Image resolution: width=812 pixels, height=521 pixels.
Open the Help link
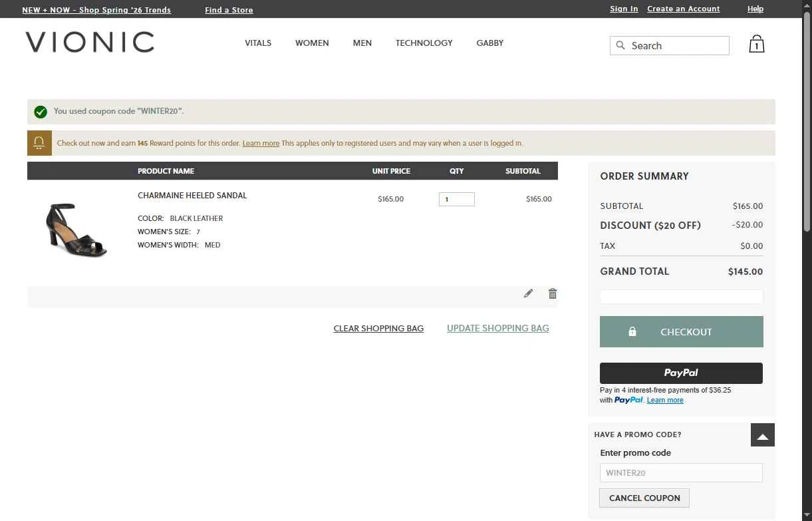pyautogui.click(x=755, y=9)
